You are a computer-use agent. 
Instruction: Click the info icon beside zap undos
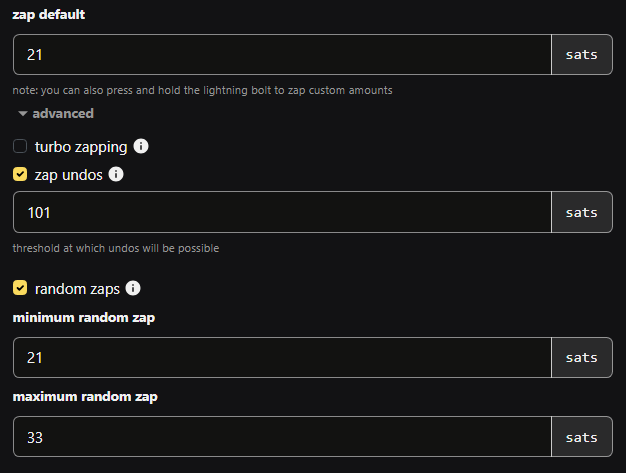(x=116, y=174)
